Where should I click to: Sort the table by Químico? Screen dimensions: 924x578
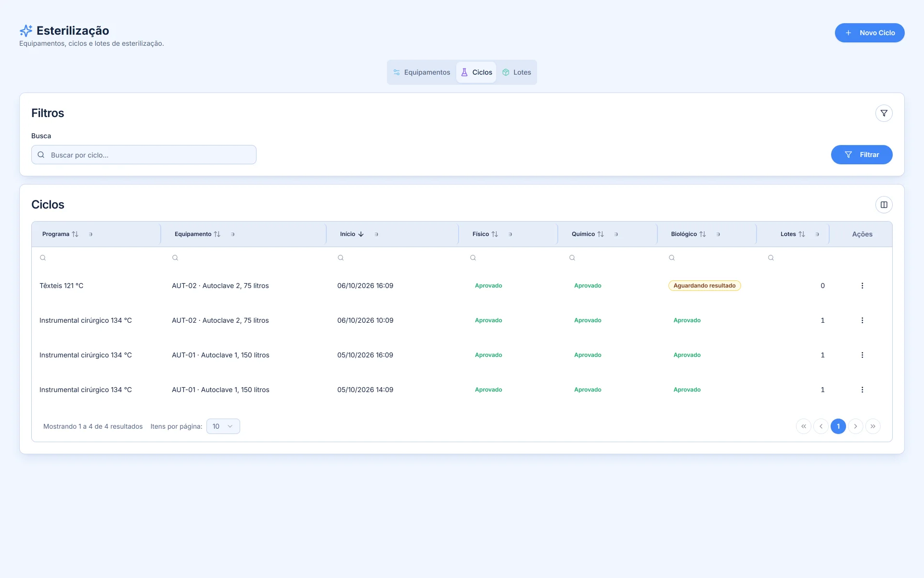tap(588, 234)
